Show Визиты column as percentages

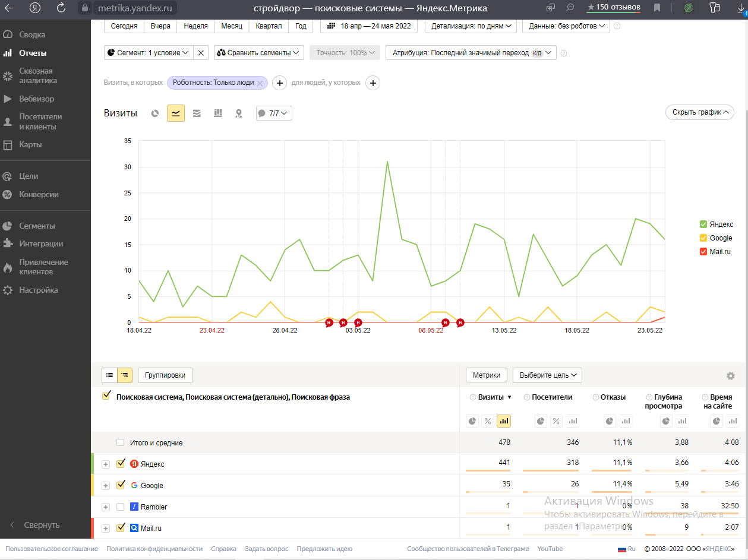point(488,421)
